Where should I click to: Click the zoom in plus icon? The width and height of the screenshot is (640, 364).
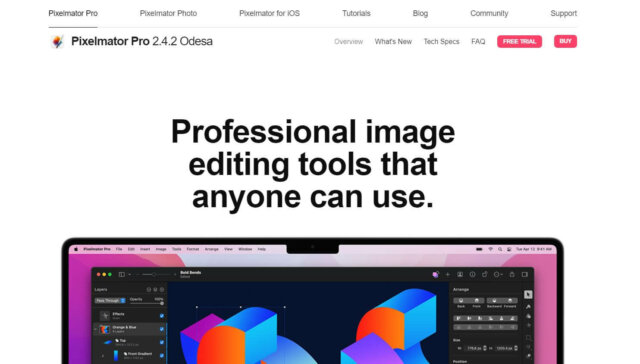click(175, 275)
